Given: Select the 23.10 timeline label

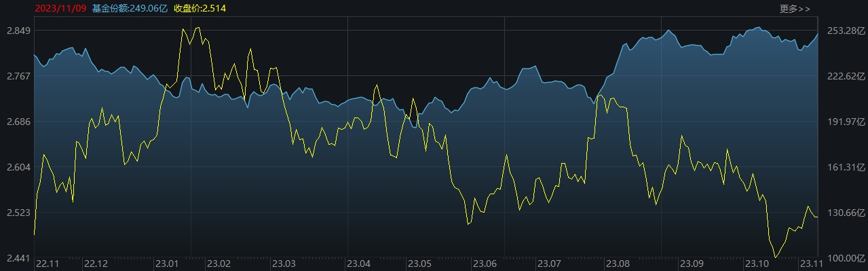Looking at the screenshot, I should pos(756,264).
